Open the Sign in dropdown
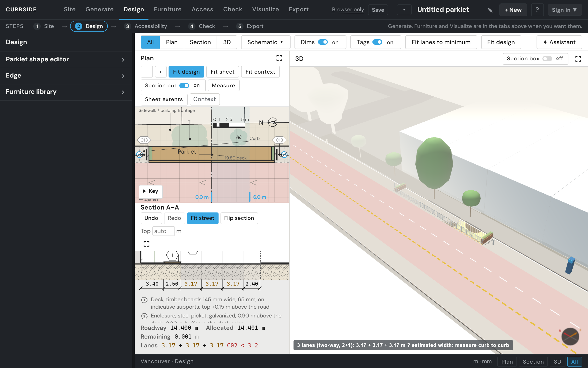The width and height of the screenshot is (588, 368). [564, 10]
